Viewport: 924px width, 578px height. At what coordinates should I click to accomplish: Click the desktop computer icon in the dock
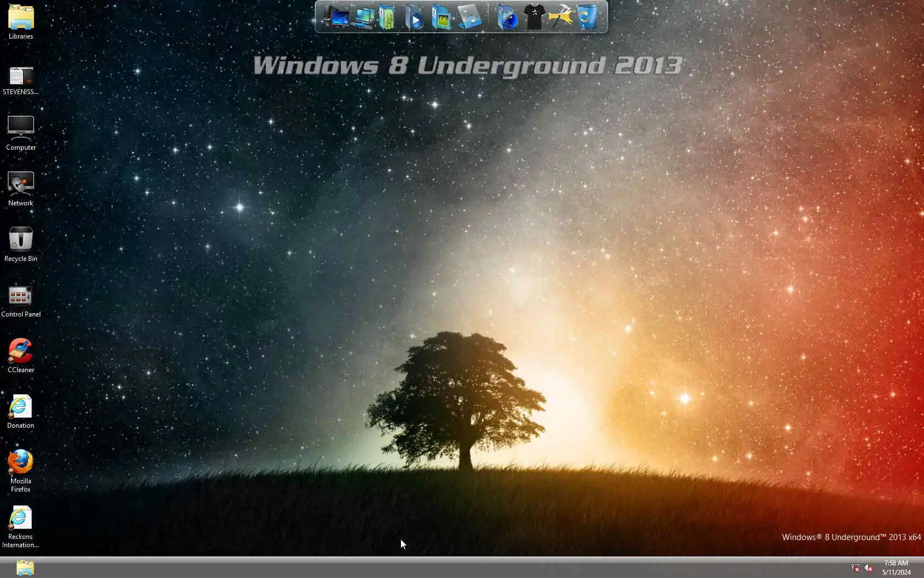coord(336,17)
